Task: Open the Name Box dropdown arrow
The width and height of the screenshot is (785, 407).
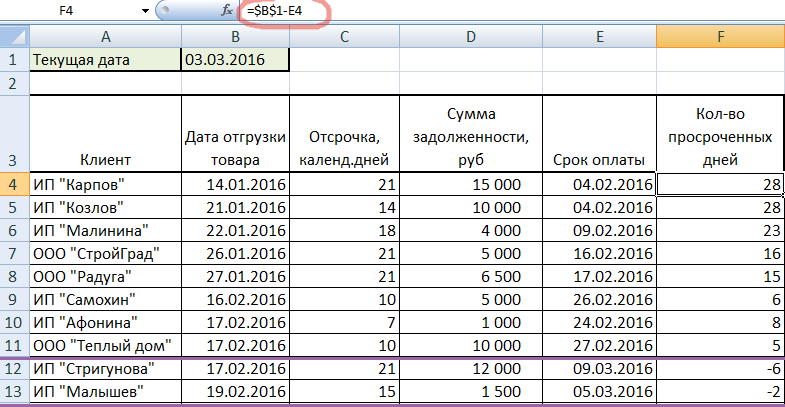Action: click(x=146, y=11)
